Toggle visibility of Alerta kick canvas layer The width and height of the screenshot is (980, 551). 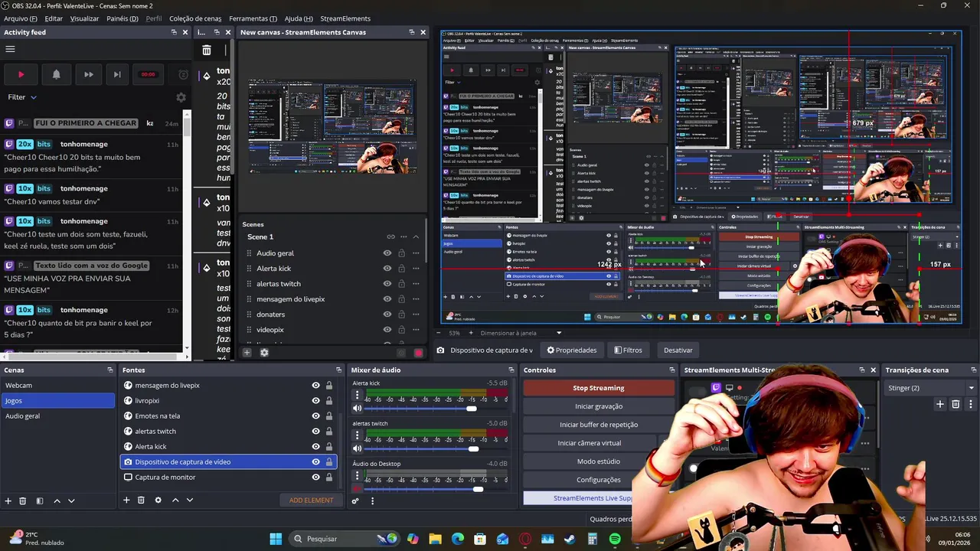pyautogui.click(x=387, y=269)
